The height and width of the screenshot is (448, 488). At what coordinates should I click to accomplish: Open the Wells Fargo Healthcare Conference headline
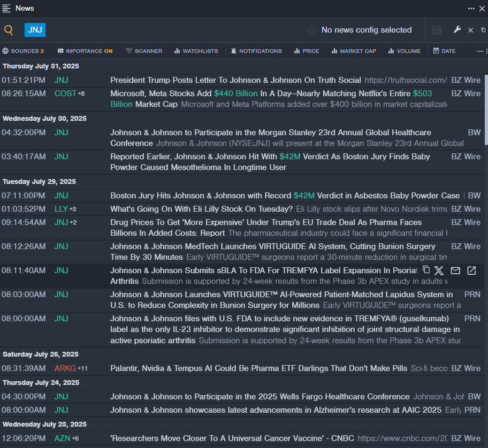[260, 397]
